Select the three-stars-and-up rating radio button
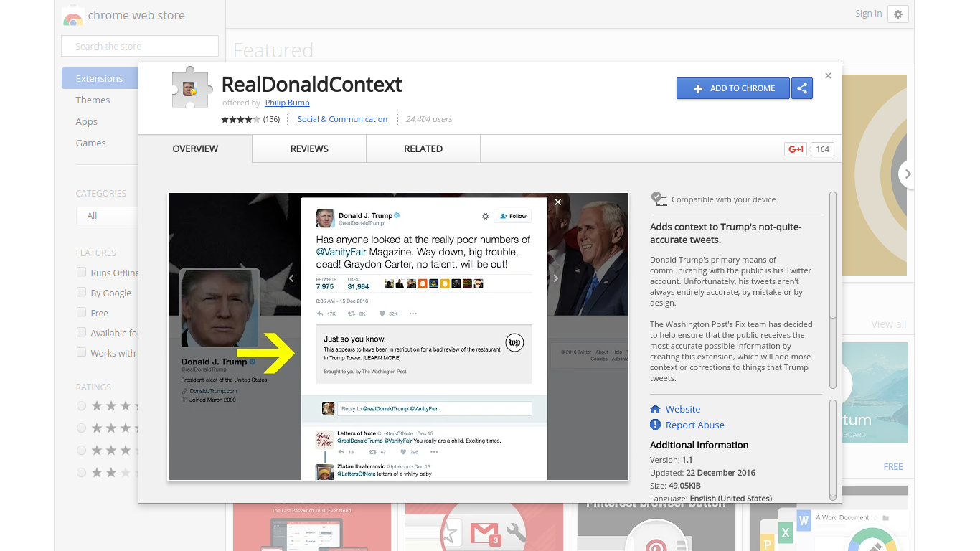980x551 pixels. pos(81,451)
